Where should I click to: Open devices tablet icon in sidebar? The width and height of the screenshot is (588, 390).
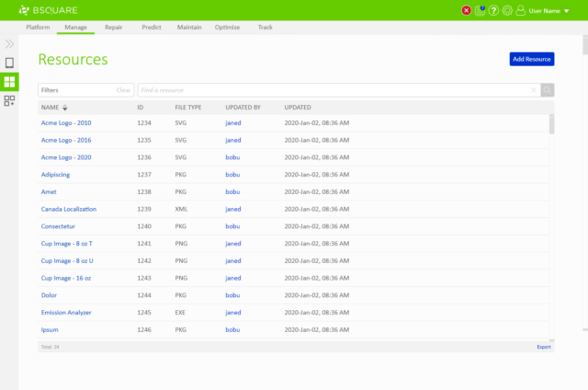(9, 63)
